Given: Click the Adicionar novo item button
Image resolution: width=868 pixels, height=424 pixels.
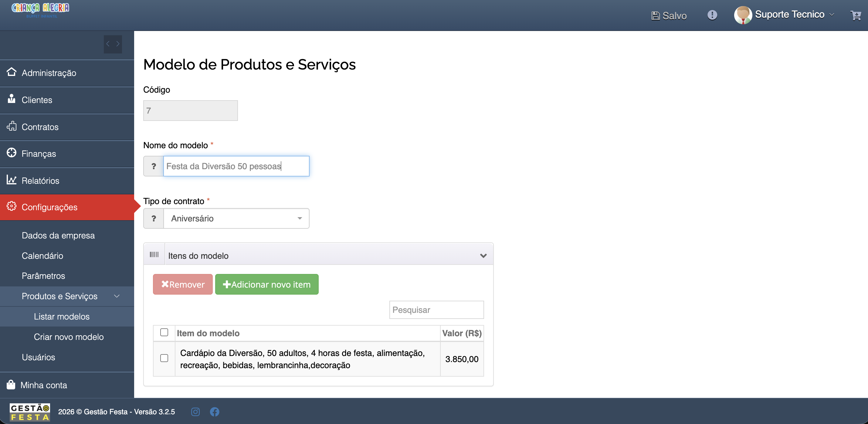Looking at the screenshot, I should pyautogui.click(x=266, y=284).
